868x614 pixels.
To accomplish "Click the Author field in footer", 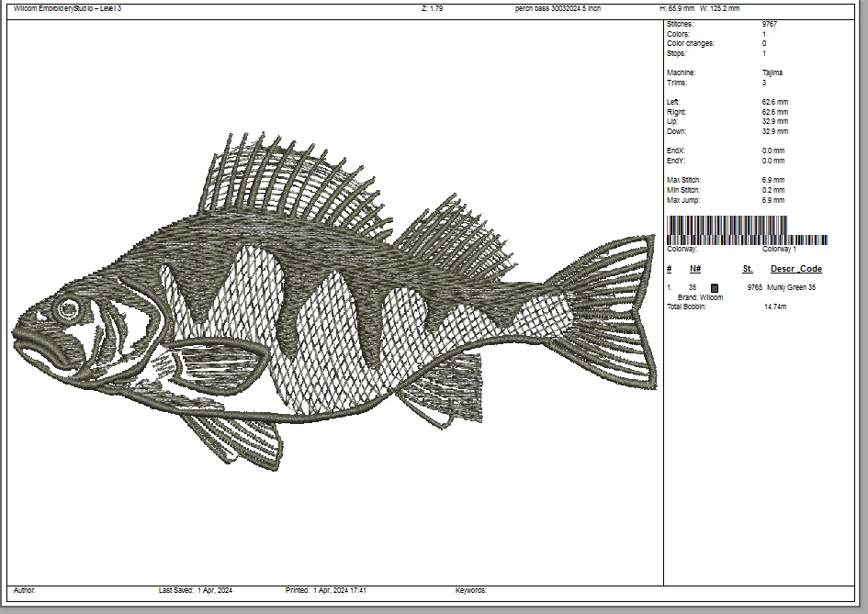I will (25, 590).
